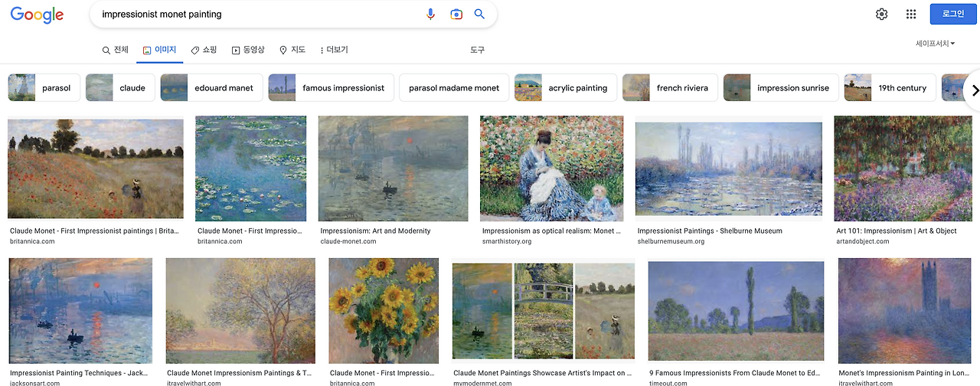Open the 도구 tools option

point(478,50)
